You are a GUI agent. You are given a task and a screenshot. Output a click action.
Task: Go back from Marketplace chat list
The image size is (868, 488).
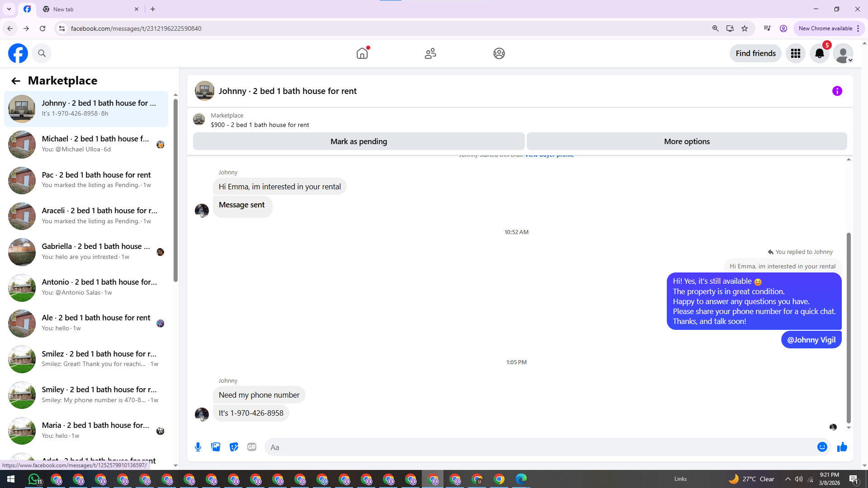[x=16, y=81]
